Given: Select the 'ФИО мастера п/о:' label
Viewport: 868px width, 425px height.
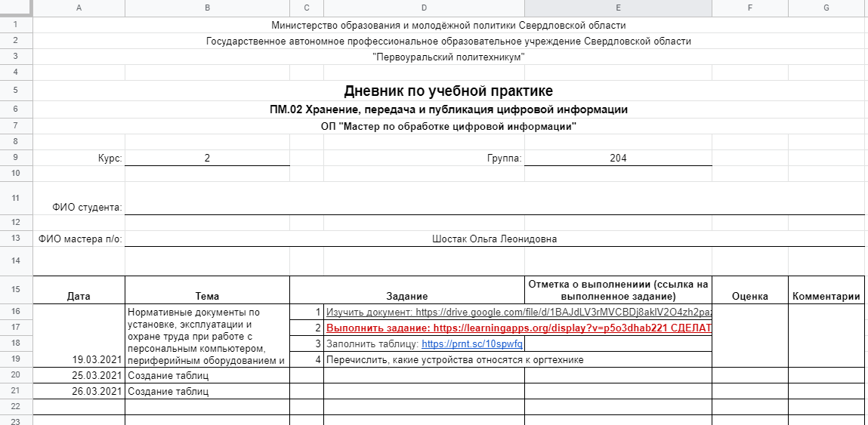Looking at the screenshot, I should tap(79, 239).
